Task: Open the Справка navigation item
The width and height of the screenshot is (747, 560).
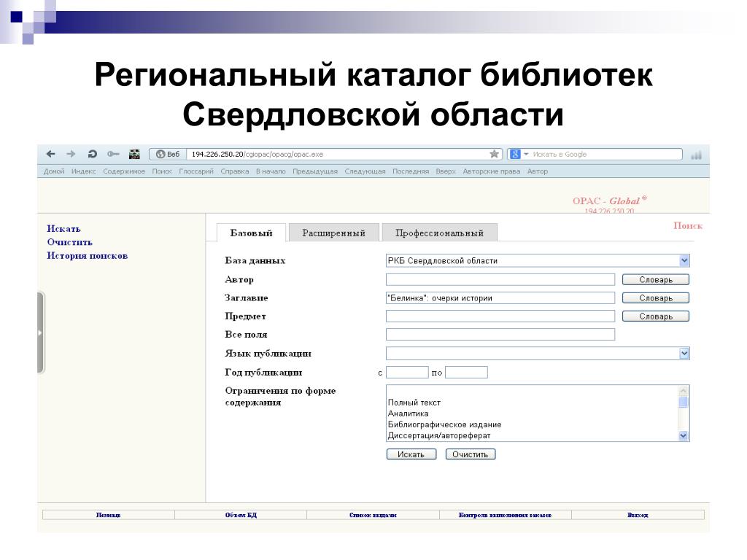Action: point(234,171)
